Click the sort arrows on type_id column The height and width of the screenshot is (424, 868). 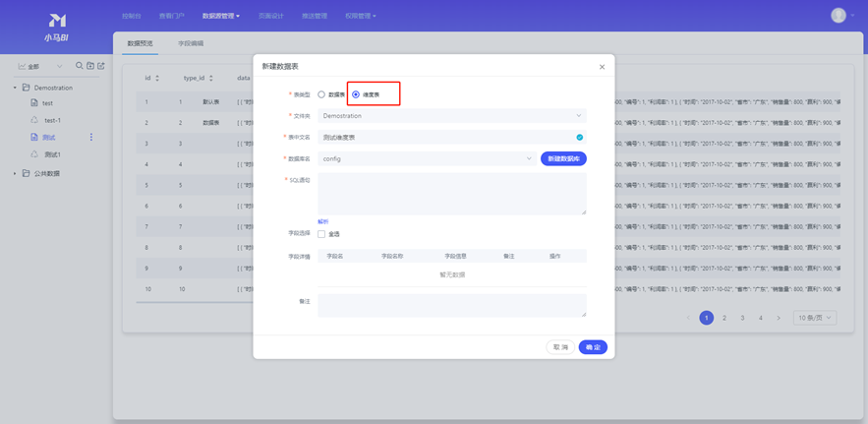[x=211, y=78]
